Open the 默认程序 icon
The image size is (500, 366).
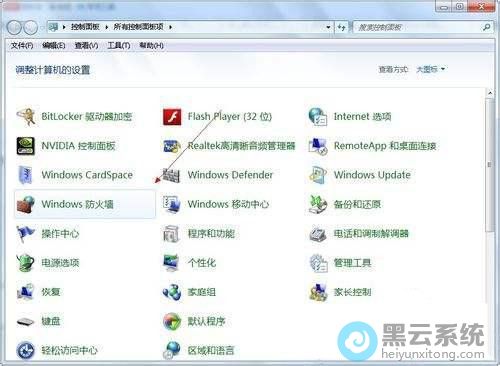point(172,321)
